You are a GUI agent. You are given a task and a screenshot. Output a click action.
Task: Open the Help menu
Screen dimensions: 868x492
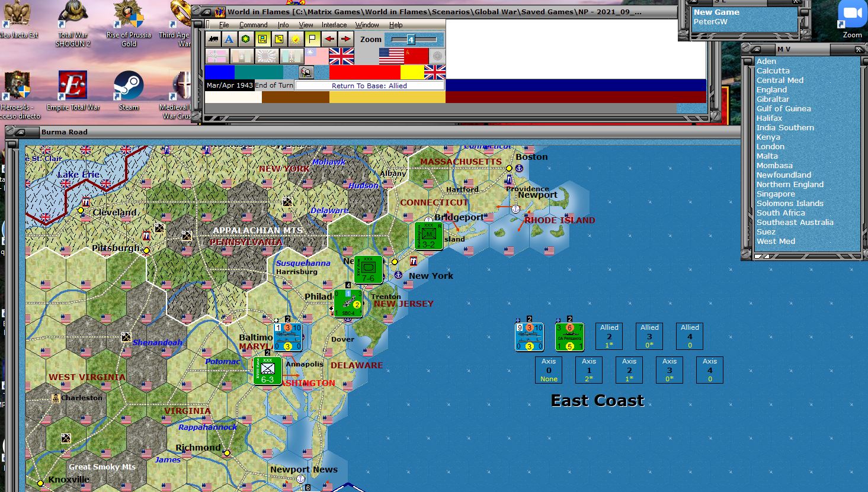click(396, 25)
